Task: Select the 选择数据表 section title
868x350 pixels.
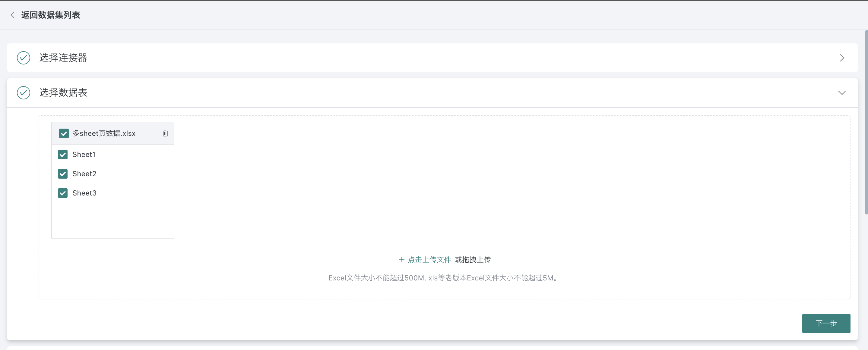Action: pos(62,93)
